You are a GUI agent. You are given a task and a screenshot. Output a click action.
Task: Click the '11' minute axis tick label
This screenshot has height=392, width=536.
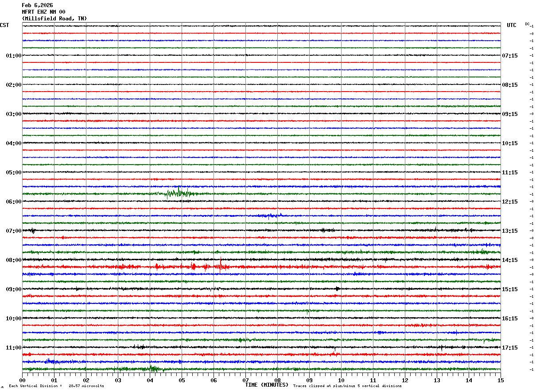point(373,380)
